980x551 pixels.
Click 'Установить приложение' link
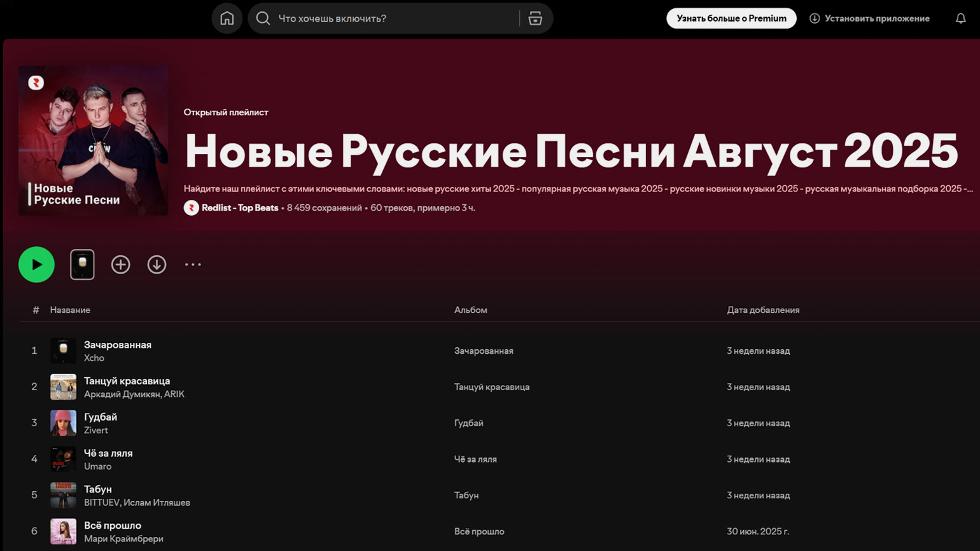[869, 18]
